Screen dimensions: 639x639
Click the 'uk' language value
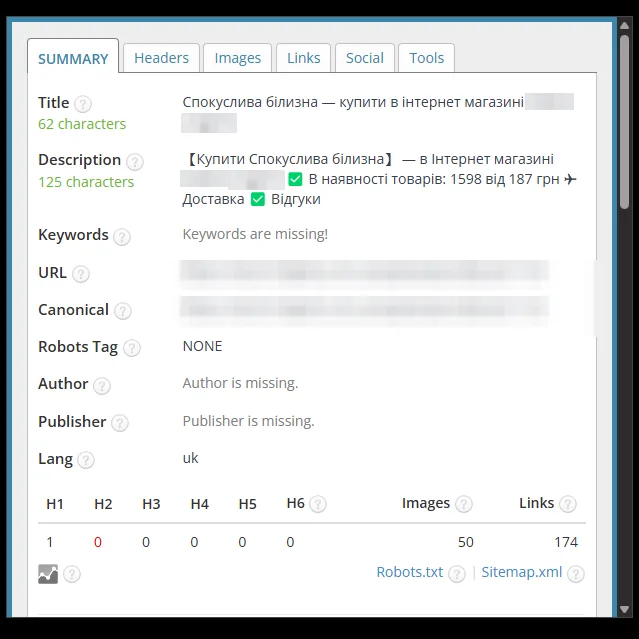pos(190,458)
